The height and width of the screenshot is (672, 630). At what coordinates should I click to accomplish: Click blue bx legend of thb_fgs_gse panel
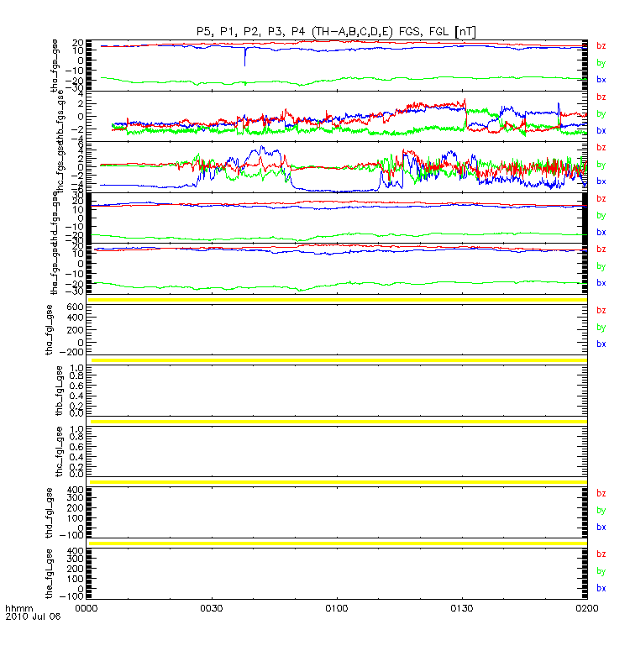click(601, 131)
